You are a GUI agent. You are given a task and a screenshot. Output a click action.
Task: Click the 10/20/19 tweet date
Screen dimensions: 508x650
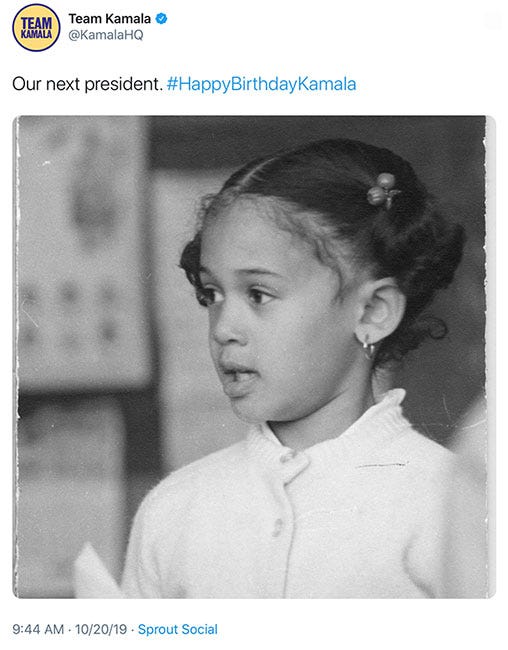pyautogui.click(x=101, y=629)
